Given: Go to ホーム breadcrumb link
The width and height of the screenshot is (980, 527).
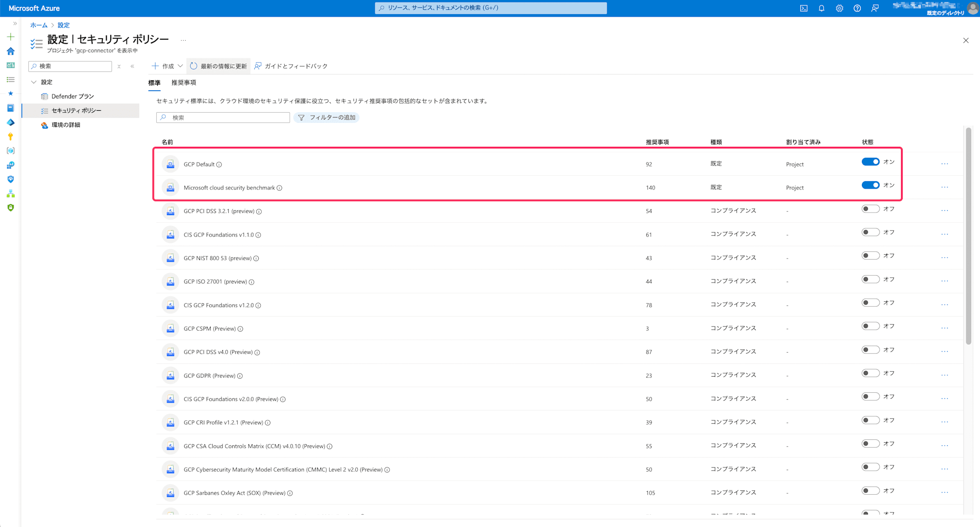Looking at the screenshot, I should pos(39,25).
